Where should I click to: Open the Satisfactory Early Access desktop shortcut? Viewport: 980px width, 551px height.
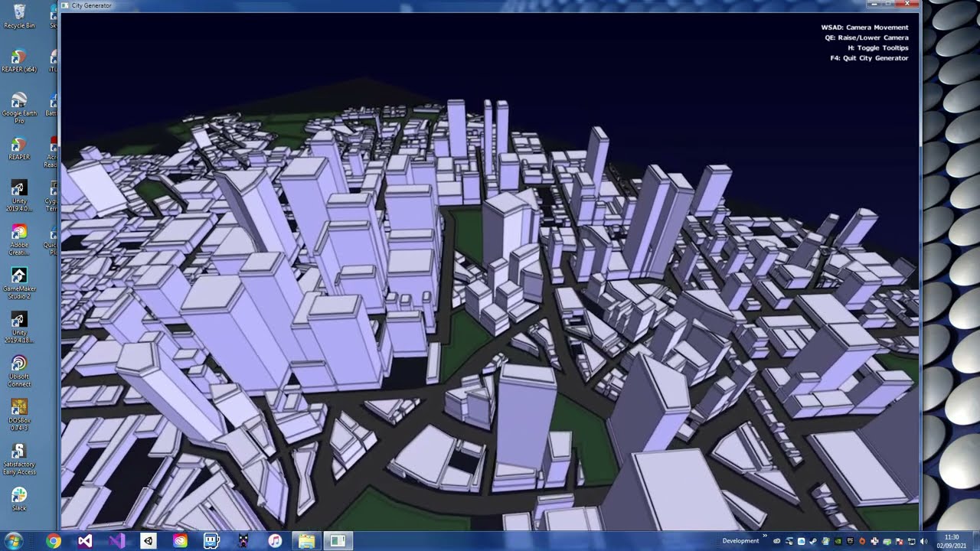[19, 460]
